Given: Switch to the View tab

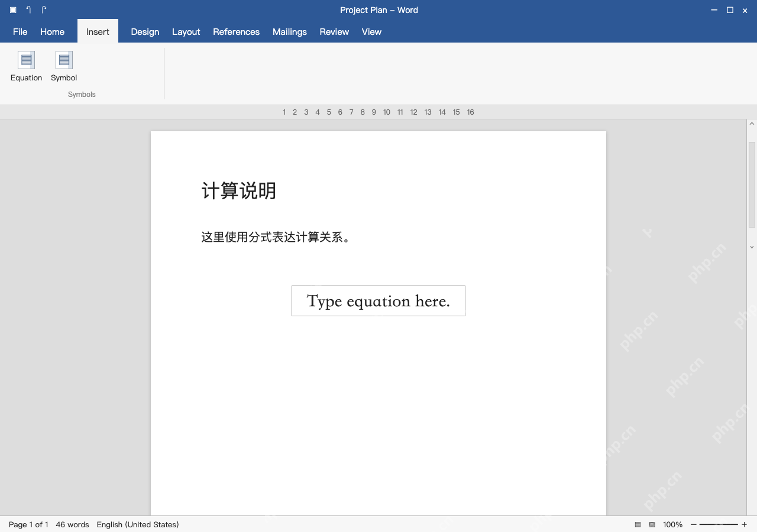Looking at the screenshot, I should (x=371, y=32).
